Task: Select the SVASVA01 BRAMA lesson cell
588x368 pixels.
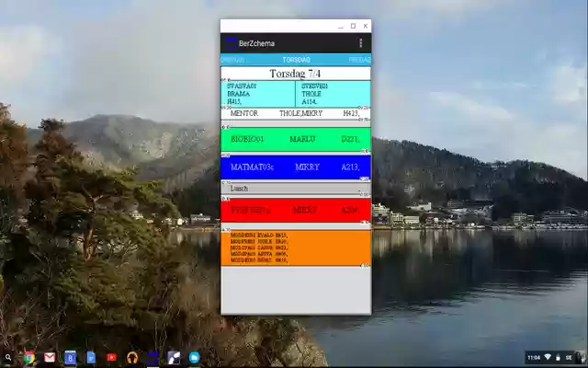Action: [259, 94]
